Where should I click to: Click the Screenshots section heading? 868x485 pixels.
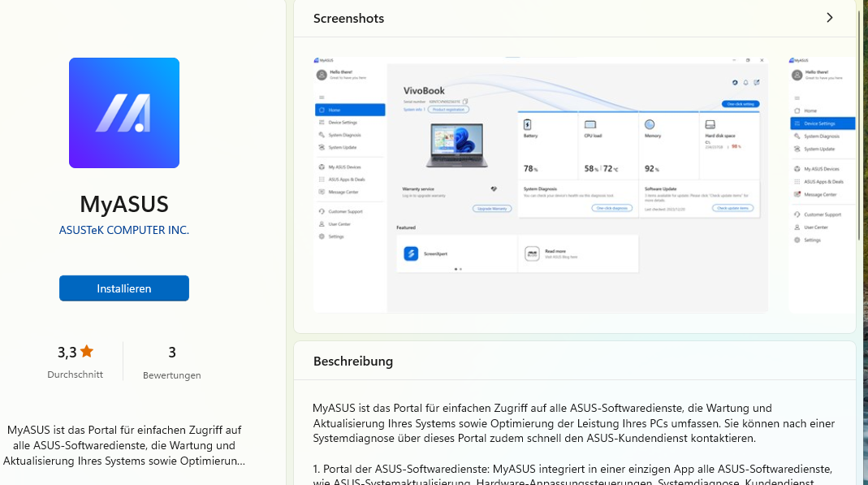(x=349, y=18)
